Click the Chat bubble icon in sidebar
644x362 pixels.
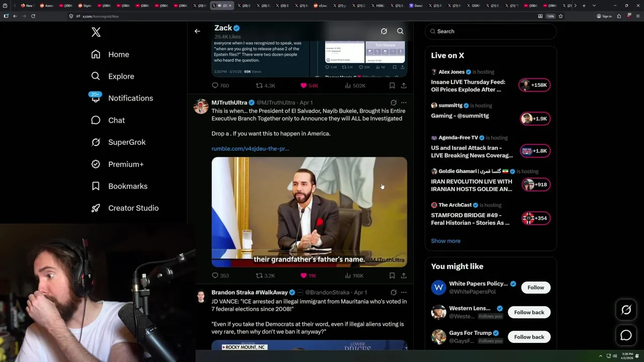[x=96, y=120]
